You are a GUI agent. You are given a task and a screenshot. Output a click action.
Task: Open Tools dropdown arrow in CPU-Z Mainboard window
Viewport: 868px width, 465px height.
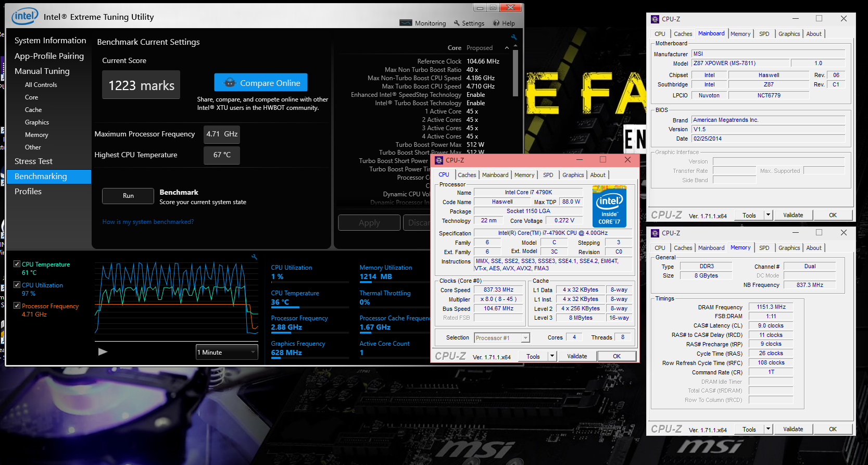point(768,215)
